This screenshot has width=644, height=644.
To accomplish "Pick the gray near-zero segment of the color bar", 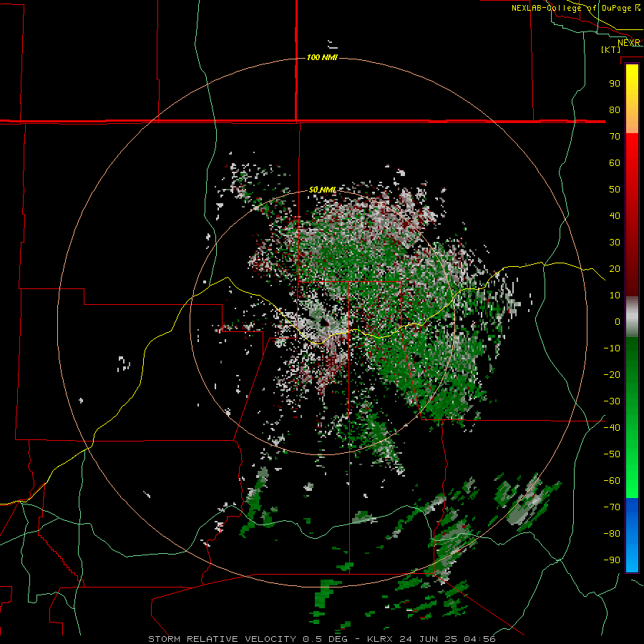I will (632, 317).
